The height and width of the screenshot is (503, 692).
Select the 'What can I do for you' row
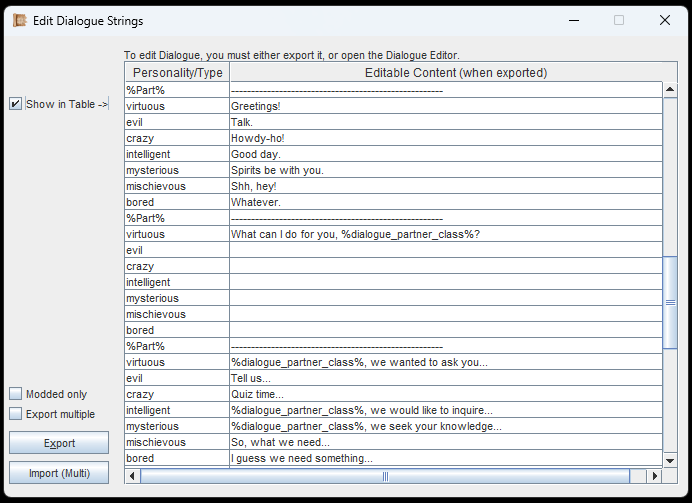tap(444, 234)
